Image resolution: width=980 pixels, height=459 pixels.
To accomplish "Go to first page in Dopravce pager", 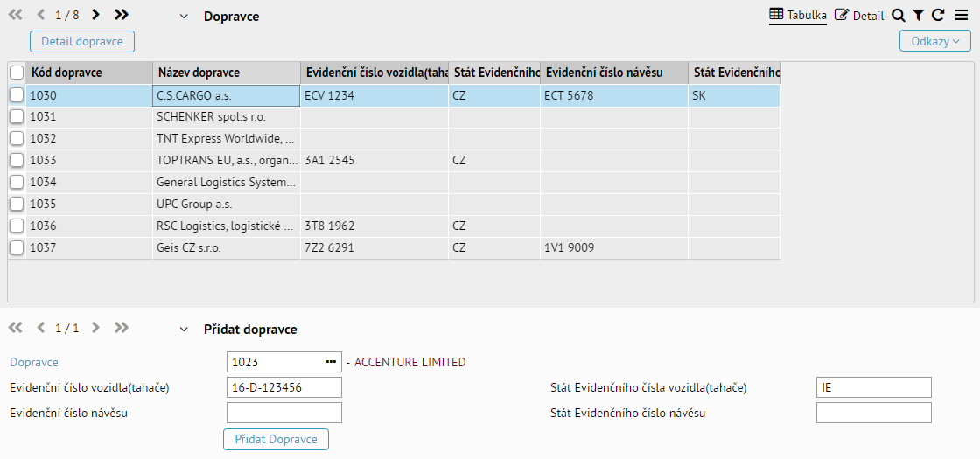I will 15,14.
